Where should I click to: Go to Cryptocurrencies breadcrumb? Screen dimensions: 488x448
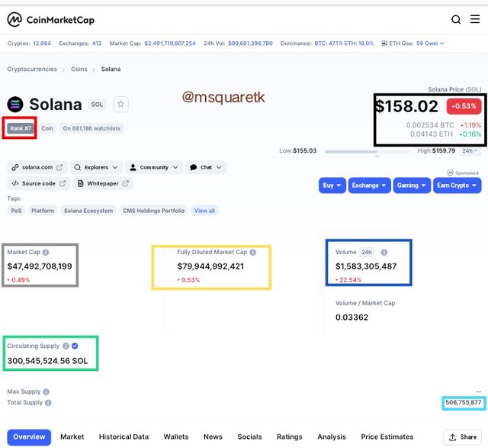(x=32, y=69)
